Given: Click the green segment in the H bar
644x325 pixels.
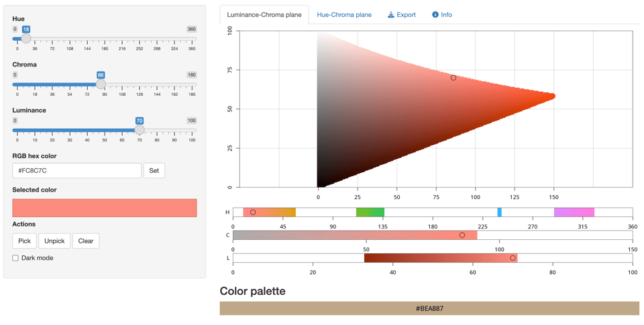Looking at the screenshot, I should point(370,212).
